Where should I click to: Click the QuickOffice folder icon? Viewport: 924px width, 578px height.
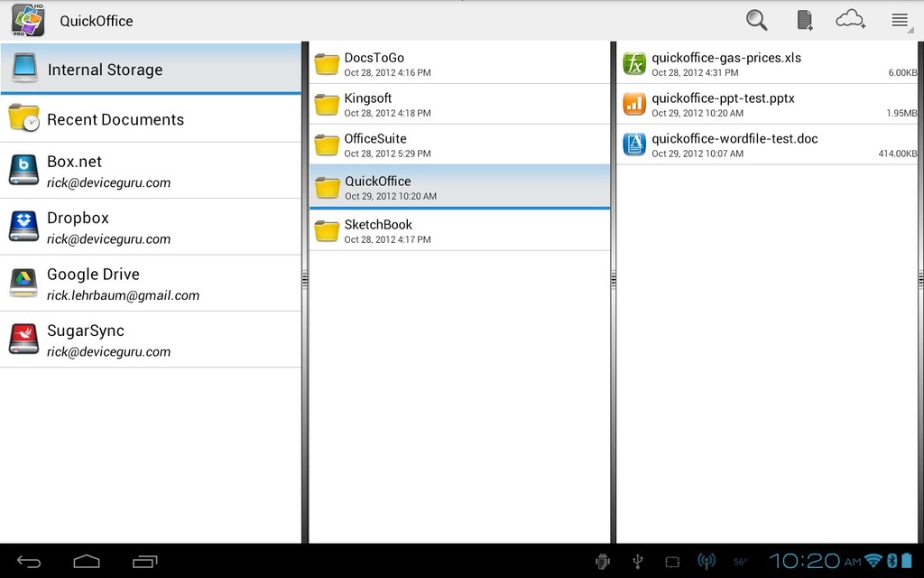click(x=327, y=188)
